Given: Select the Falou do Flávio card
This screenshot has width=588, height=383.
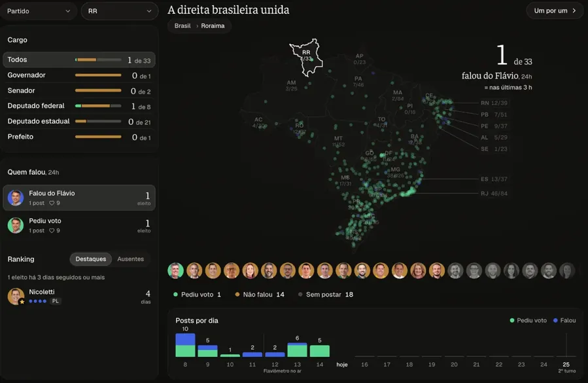Looking at the screenshot, I should tap(79, 198).
